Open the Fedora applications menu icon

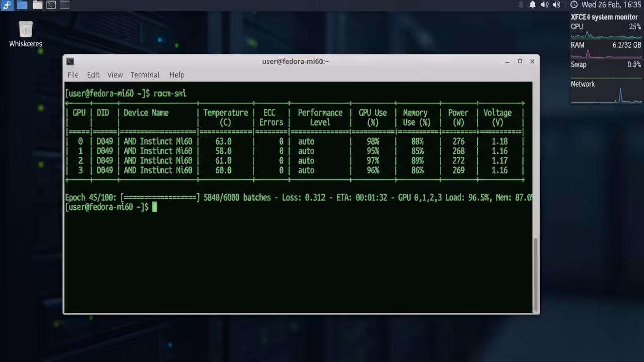(x=7, y=5)
